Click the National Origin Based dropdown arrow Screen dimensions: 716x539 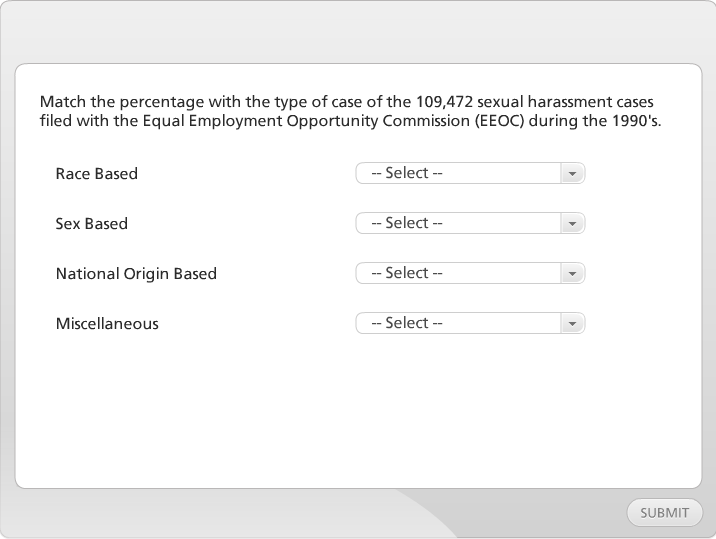point(572,273)
